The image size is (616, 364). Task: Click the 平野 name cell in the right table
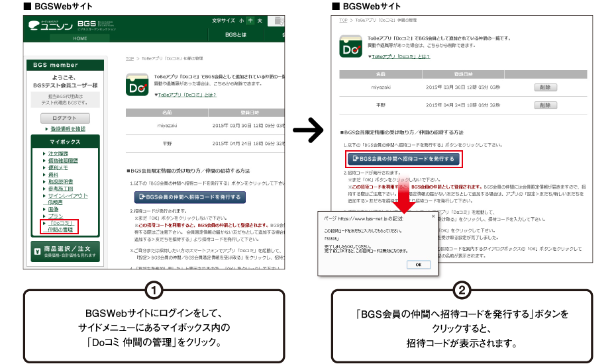click(x=381, y=105)
